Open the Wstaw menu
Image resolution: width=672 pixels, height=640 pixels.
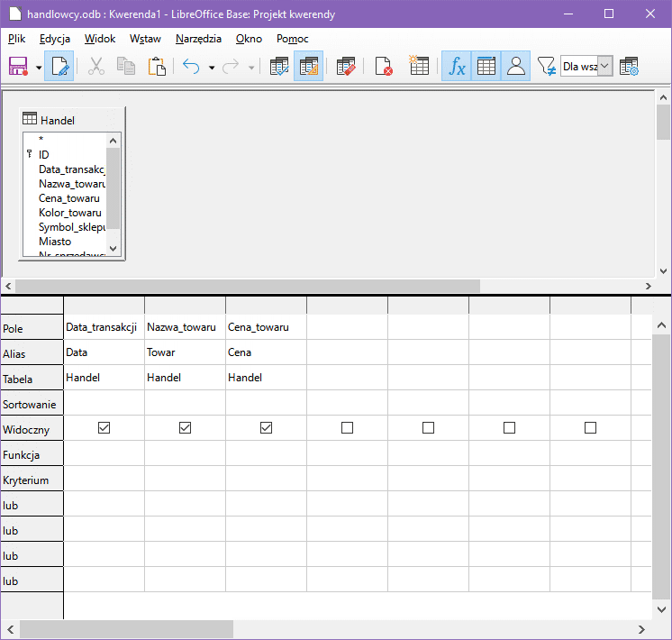pos(145,39)
